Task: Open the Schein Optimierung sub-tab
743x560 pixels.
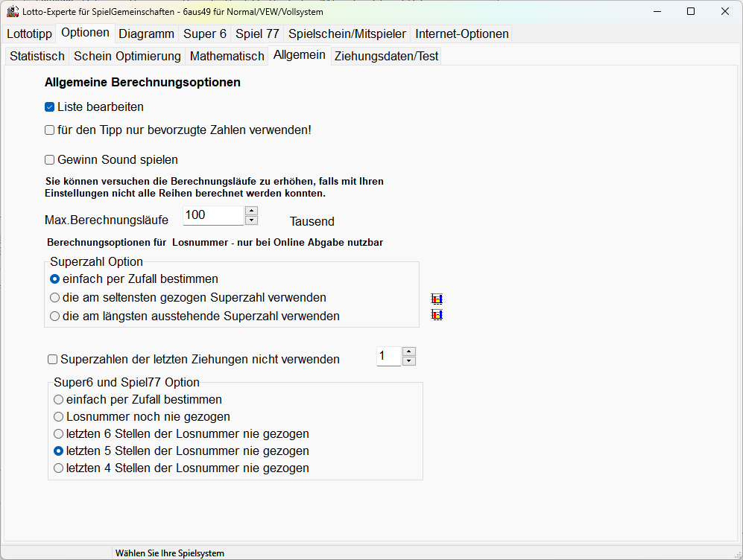Action: point(127,56)
